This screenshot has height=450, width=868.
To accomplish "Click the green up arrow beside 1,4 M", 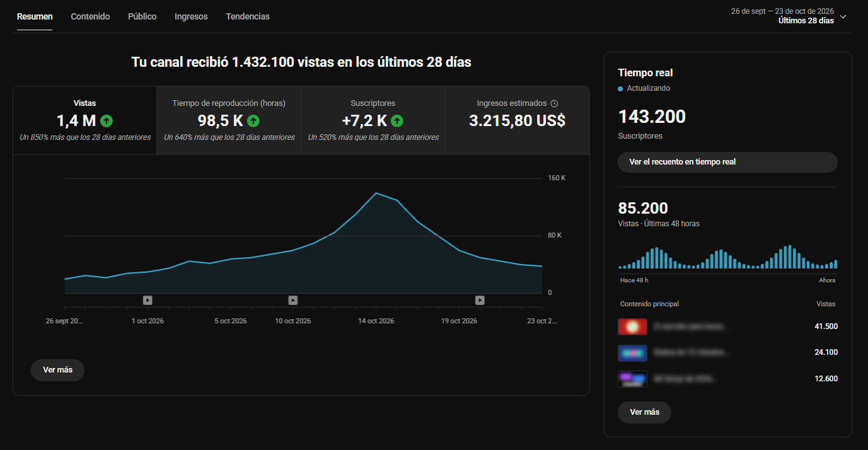I will [107, 120].
